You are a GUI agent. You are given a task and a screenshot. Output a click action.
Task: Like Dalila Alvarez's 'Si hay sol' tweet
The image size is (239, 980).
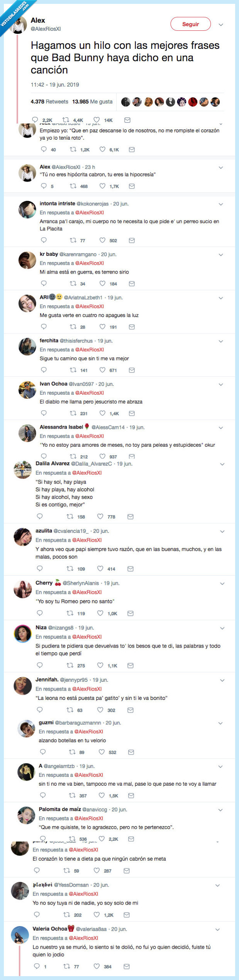[x=100, y=516]
